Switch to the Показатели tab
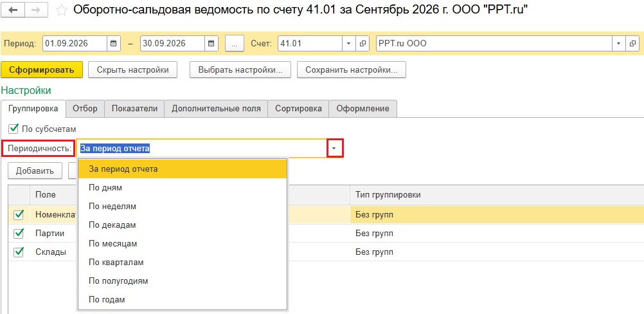This screenshot has width=644, height=314. (x=134, y=109)
